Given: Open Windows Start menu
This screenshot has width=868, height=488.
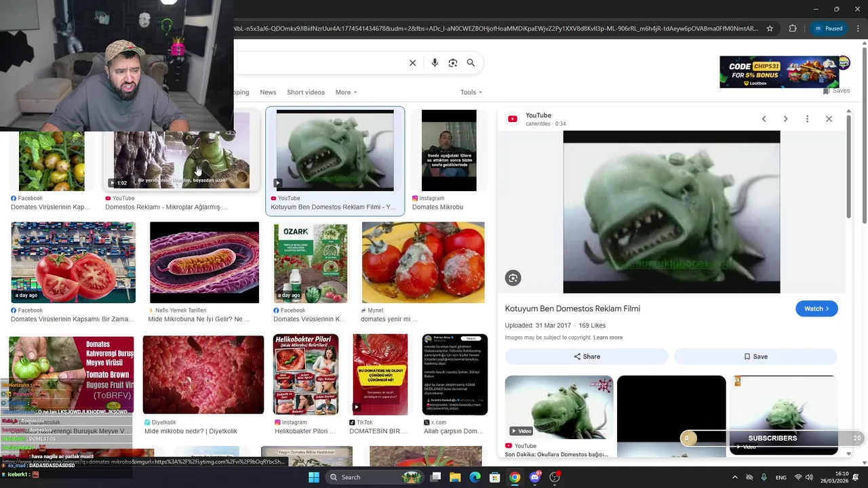Looking at the screenshot, I should click(314, 477).
